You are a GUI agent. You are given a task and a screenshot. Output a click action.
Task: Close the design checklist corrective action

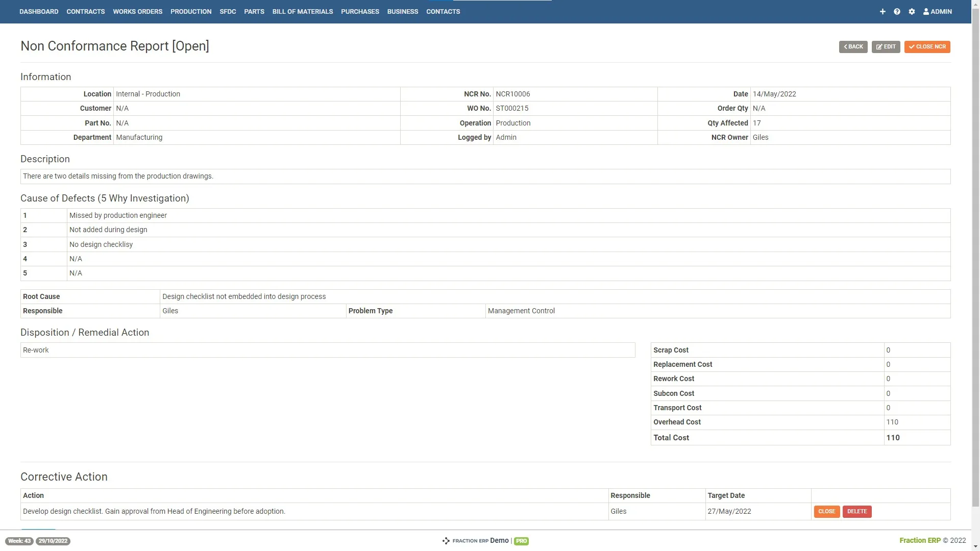(826, 511)
